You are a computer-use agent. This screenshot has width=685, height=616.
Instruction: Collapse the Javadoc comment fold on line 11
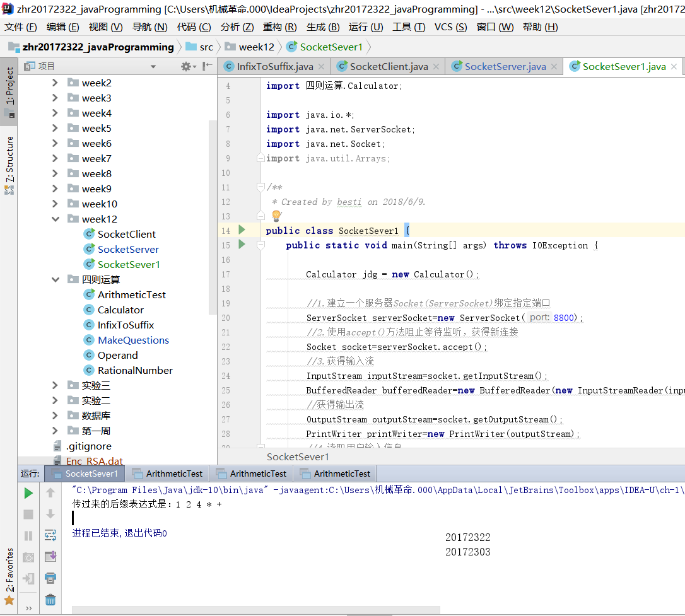(x=261, y=187)
